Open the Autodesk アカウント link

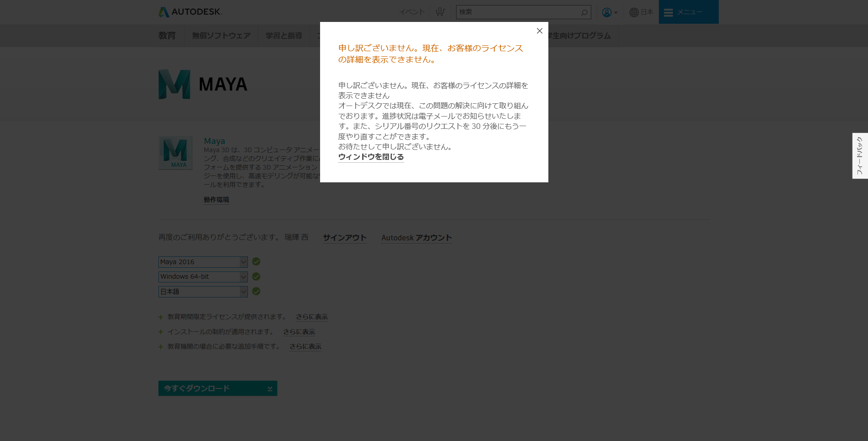coord(417,238)
